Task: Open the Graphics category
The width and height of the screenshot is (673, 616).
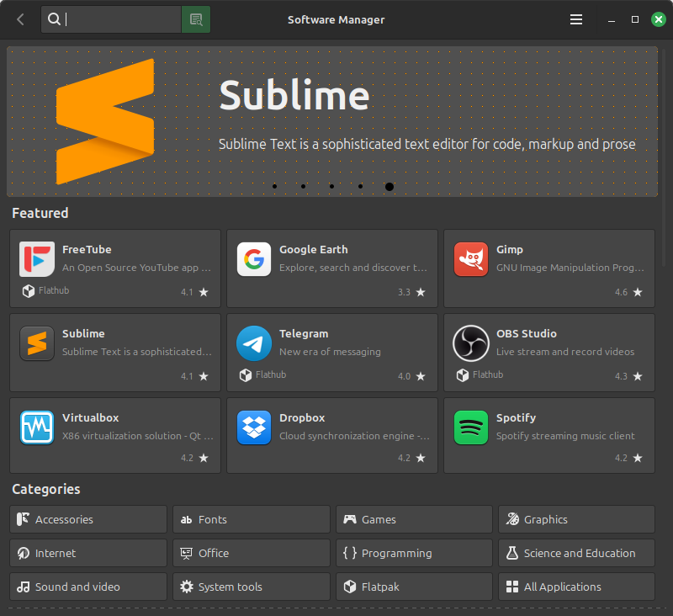Action: click(576, 519)
